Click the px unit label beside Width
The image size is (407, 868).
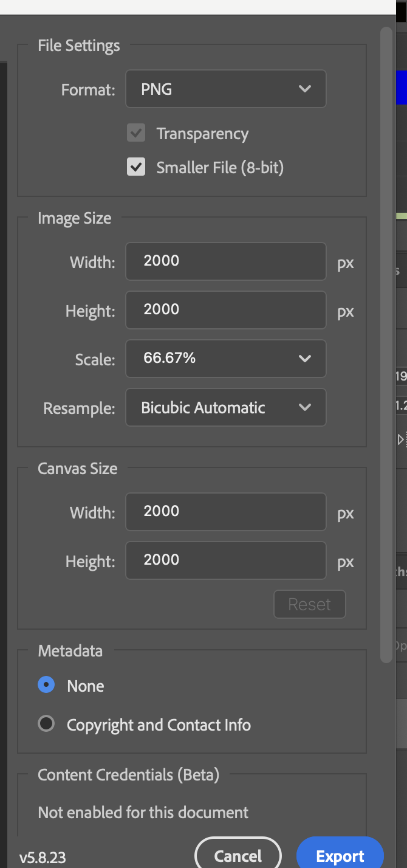pyautogui.click(x=345, y=263)
